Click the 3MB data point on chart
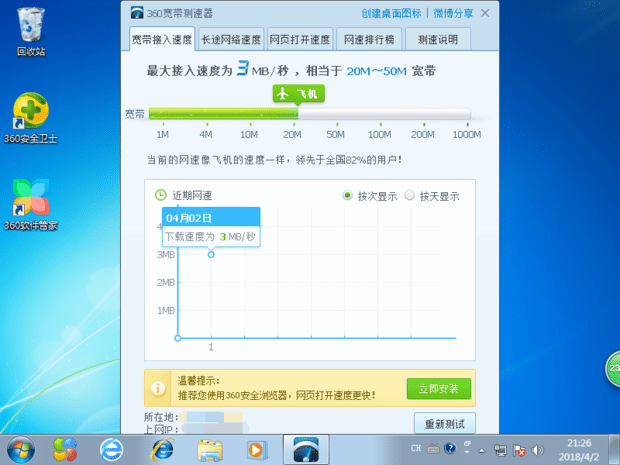Viewport: 620px width, 465px height. [211, 255]
